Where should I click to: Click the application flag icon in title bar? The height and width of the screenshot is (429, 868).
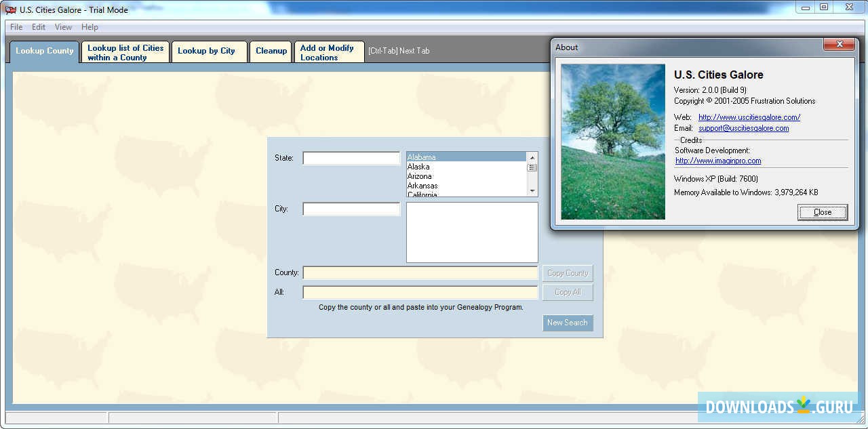10,9
